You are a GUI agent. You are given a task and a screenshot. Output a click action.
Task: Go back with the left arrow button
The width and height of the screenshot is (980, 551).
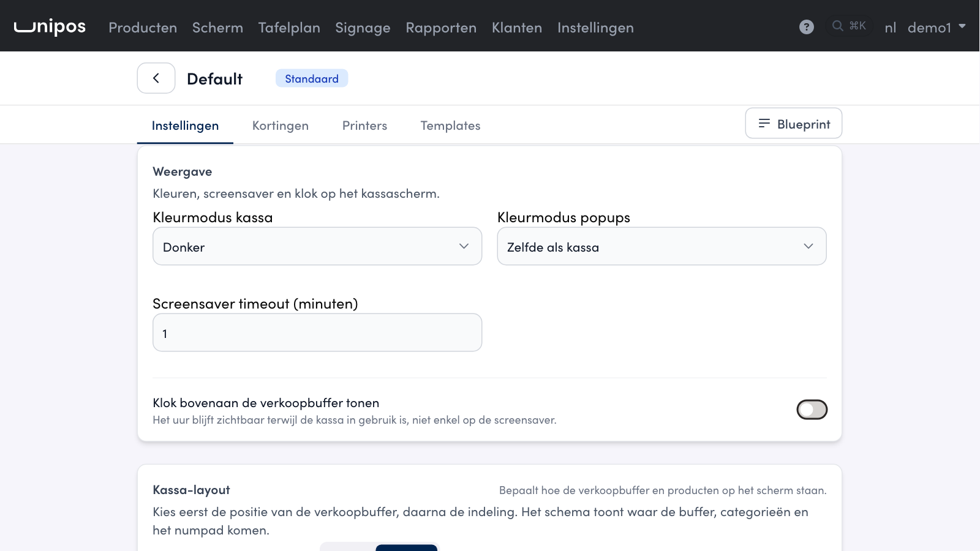[156, 78]
